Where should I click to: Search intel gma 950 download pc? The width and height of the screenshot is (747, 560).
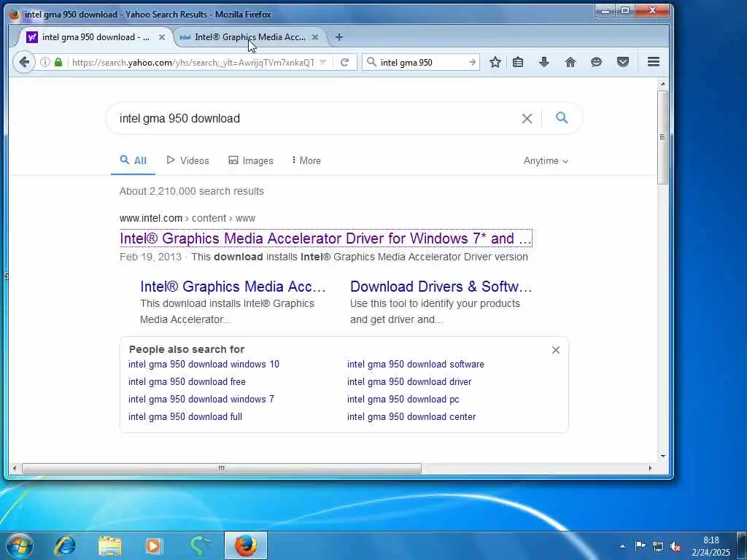coord(403,400)
